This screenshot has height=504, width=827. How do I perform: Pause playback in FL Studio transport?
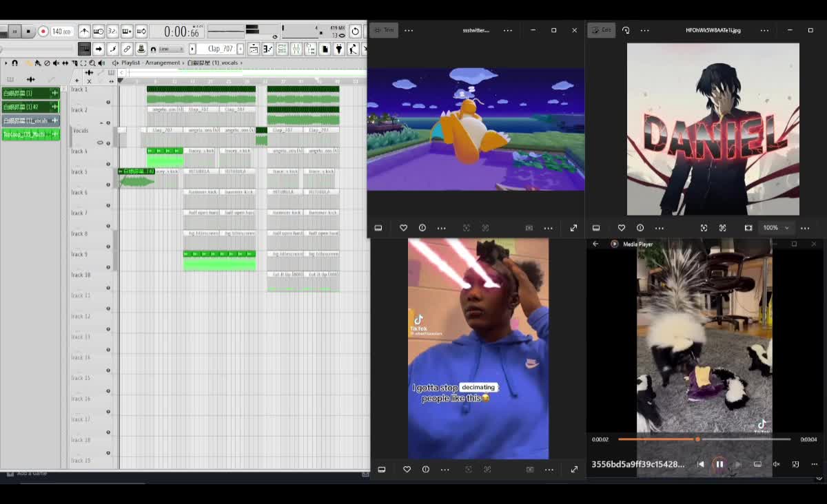(x=14, y=31)
